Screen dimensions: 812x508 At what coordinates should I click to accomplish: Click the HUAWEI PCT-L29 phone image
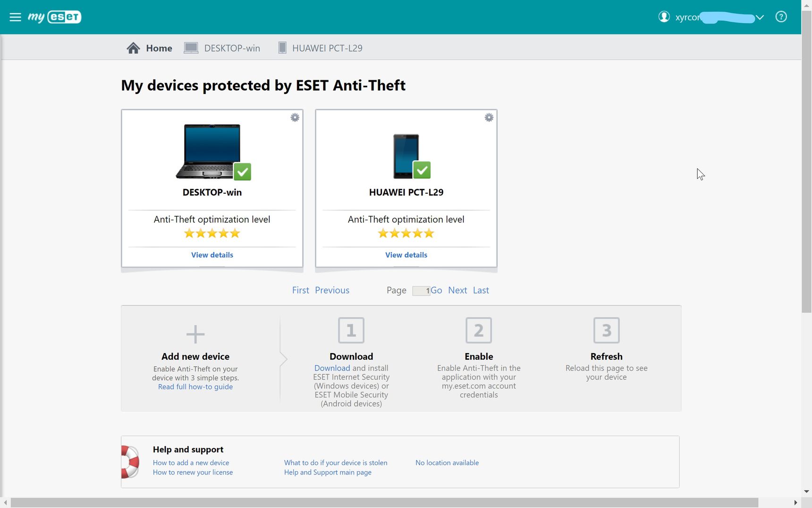[411, 156]
